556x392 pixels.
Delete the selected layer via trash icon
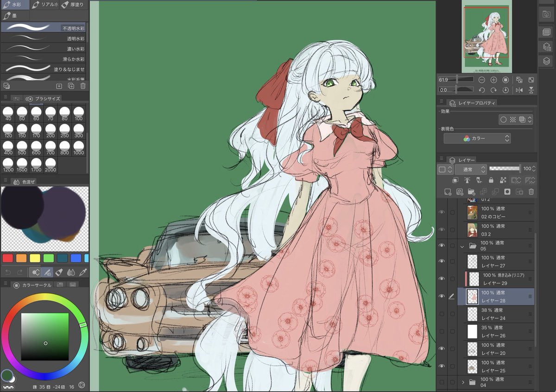(x=531, y=191)
